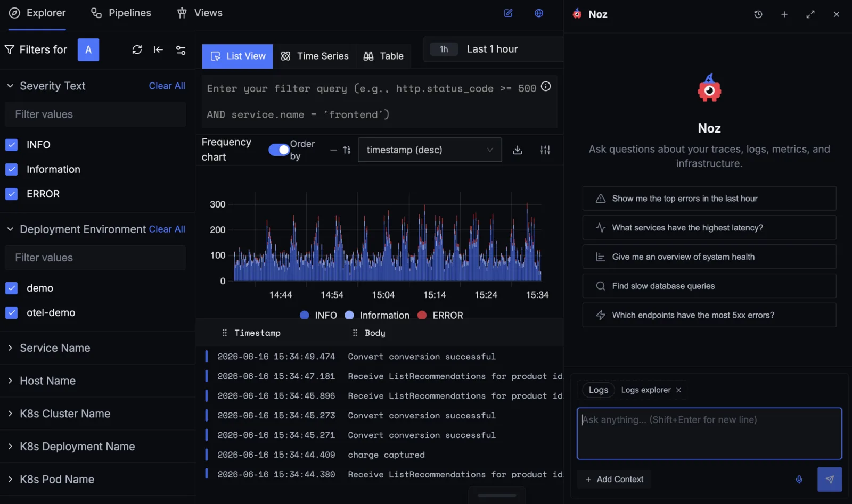
Task: Select 'Show me the top errors' suggestion
Action: [x=709, y=199]
